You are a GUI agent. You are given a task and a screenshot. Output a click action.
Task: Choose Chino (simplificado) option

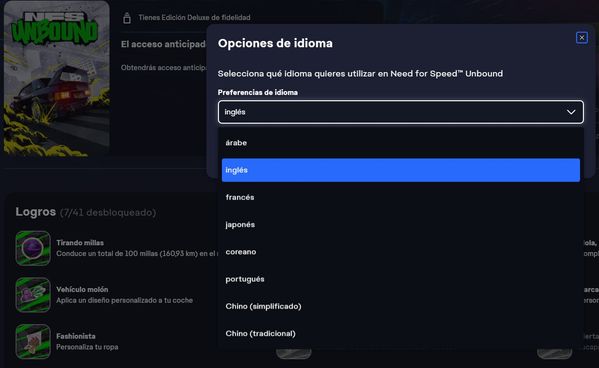pos(401,306)
